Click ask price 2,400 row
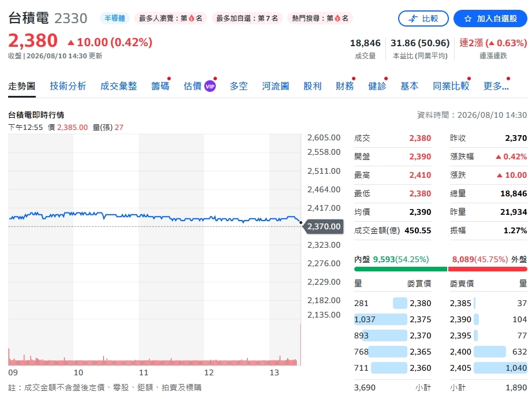 point(489,352)
